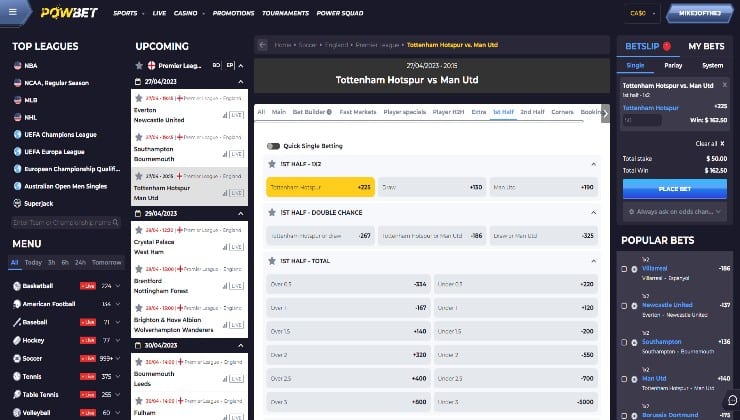Expand the Soccer sport list
740x420 pixels.
tap(118, 358)
